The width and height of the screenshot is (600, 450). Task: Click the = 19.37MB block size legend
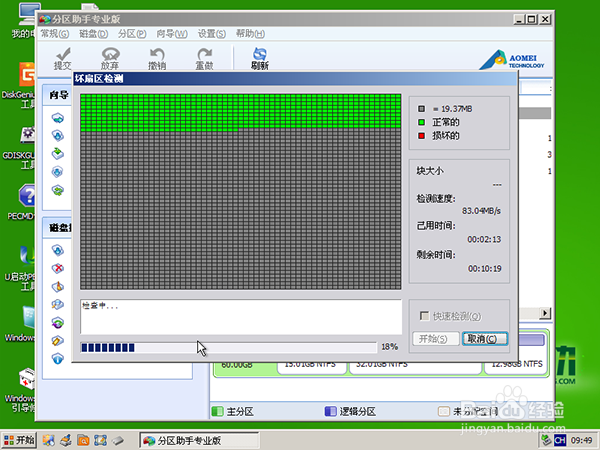point(453,109)
